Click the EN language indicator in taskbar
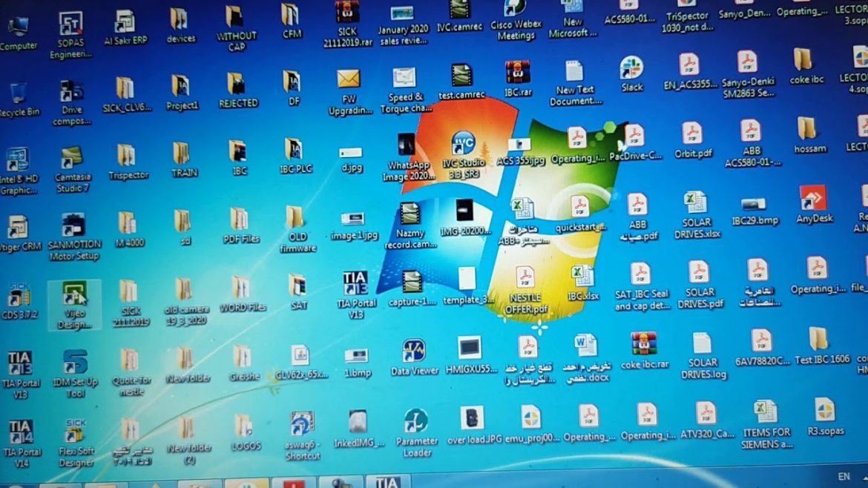 (x=844, y=476)
